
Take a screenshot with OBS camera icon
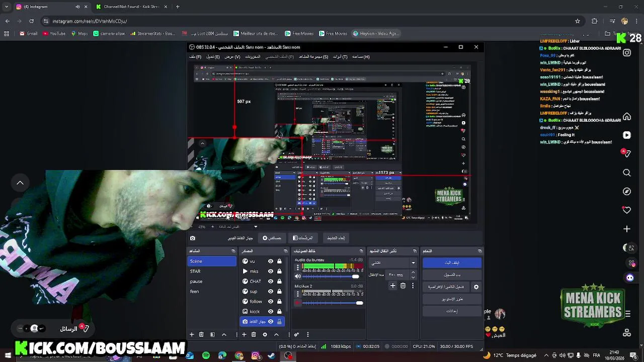click(x=192, y=238)
